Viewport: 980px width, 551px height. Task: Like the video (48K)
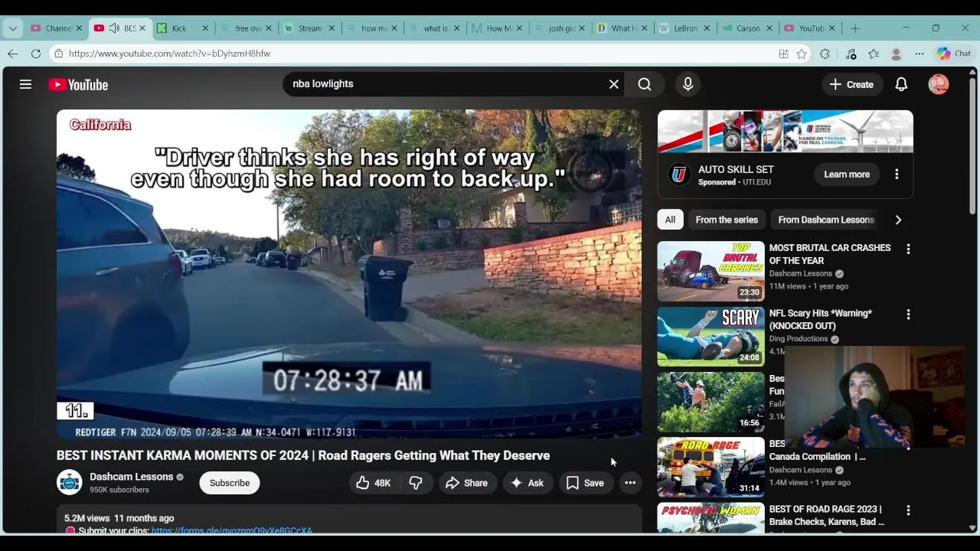pos(374,483)
